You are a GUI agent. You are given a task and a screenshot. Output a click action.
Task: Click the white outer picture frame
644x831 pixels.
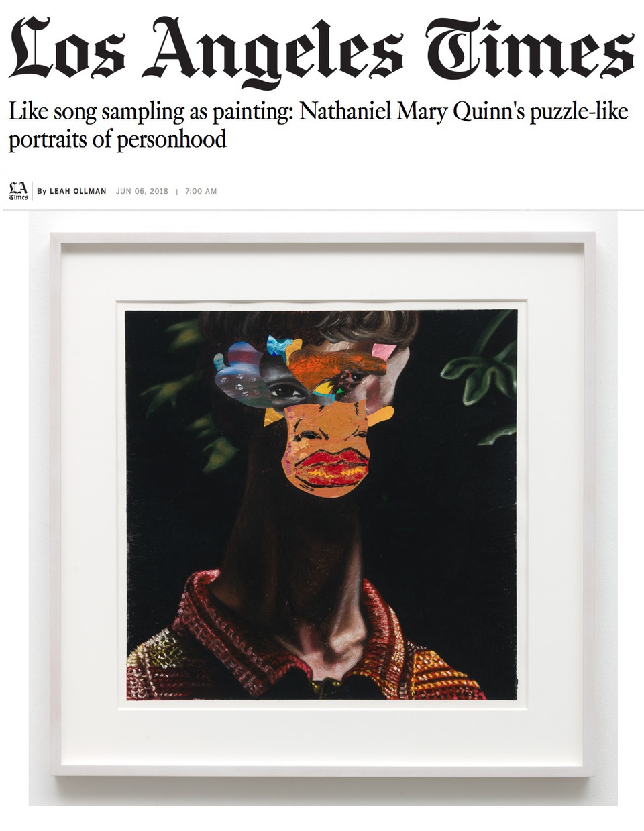tap(323, 237)
